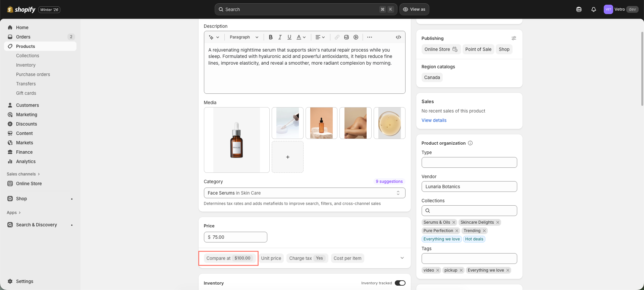The height and width of the screenshot is (290, 644).
Task: Click the Bold formatting icon
Action: [x=271, y=37]
